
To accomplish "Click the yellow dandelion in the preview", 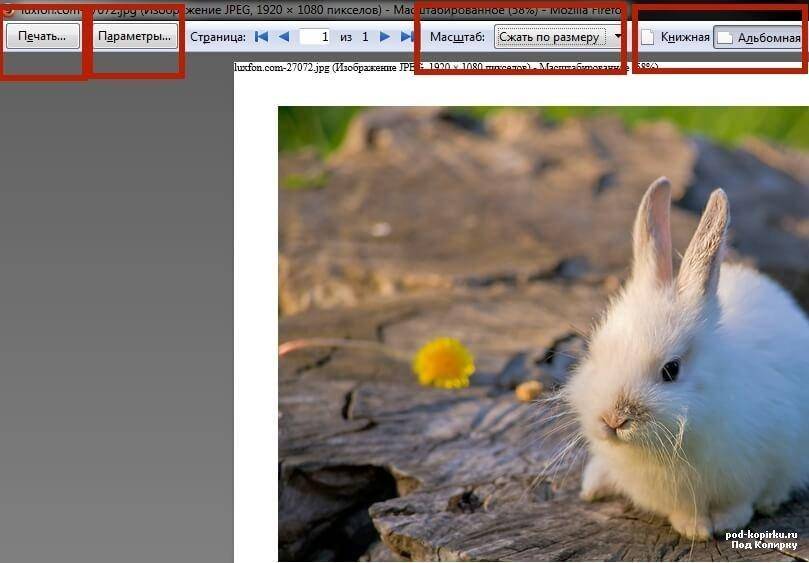I will (444, 362).
